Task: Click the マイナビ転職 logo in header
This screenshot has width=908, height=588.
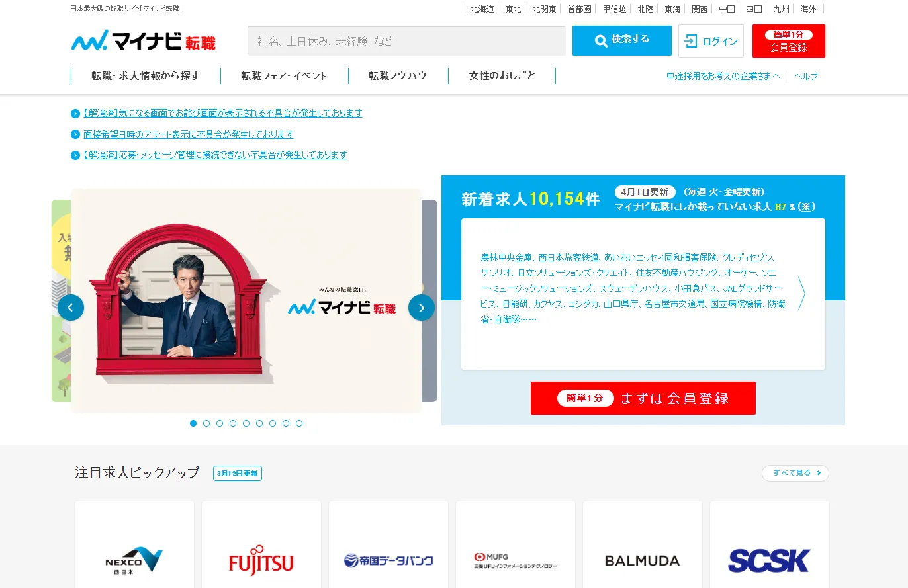Action: click(x=144, y=41)
